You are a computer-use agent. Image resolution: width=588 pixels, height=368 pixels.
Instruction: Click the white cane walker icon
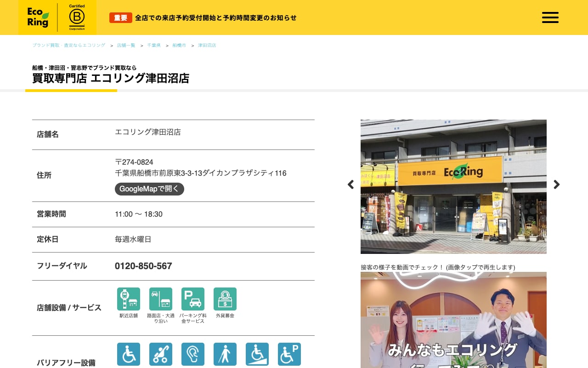225,354
